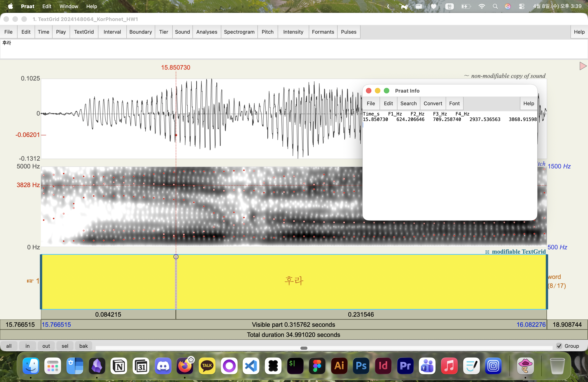Open the Boundary menu
Viewport: 588px width, 382px height.
click(140, 32)
